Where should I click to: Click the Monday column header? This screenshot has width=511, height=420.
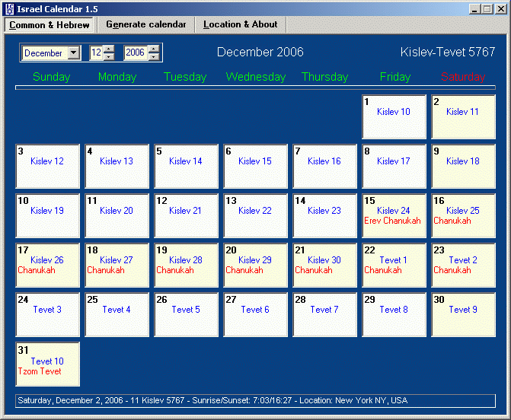click(x=117, y=77)
